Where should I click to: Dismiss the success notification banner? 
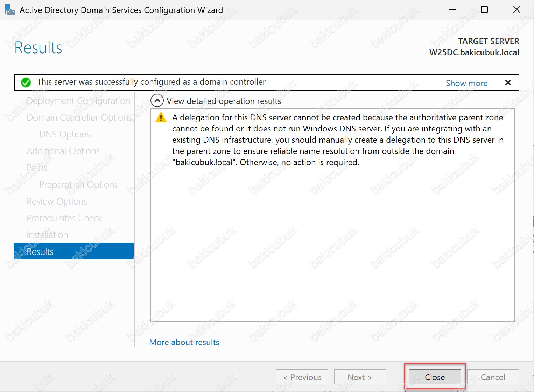click(x=508, y=83)
